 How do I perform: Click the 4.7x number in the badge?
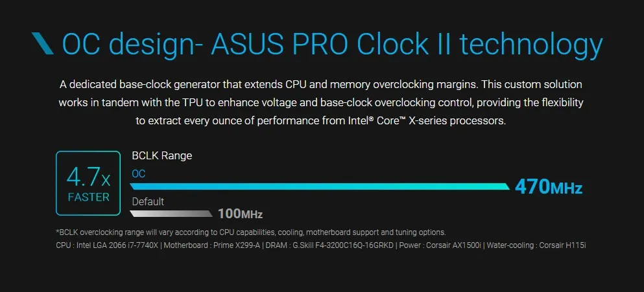coord(88,177)
